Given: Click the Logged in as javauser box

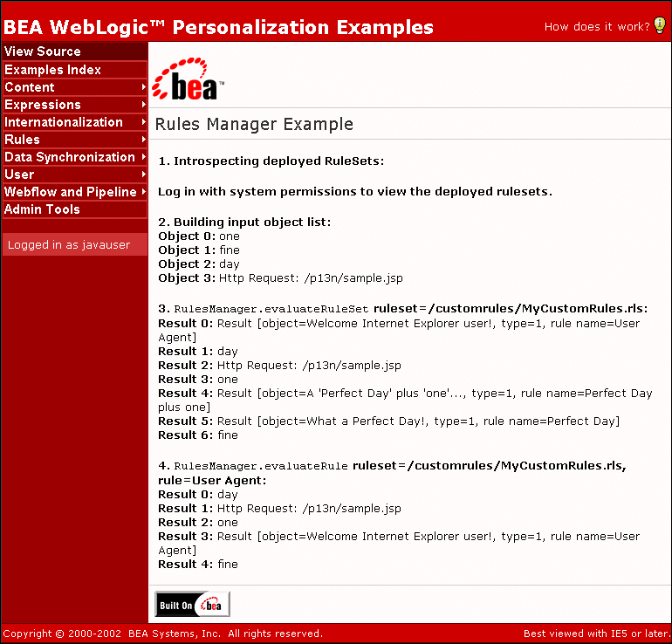Looking at the screenshot, I should coord(74,244).
